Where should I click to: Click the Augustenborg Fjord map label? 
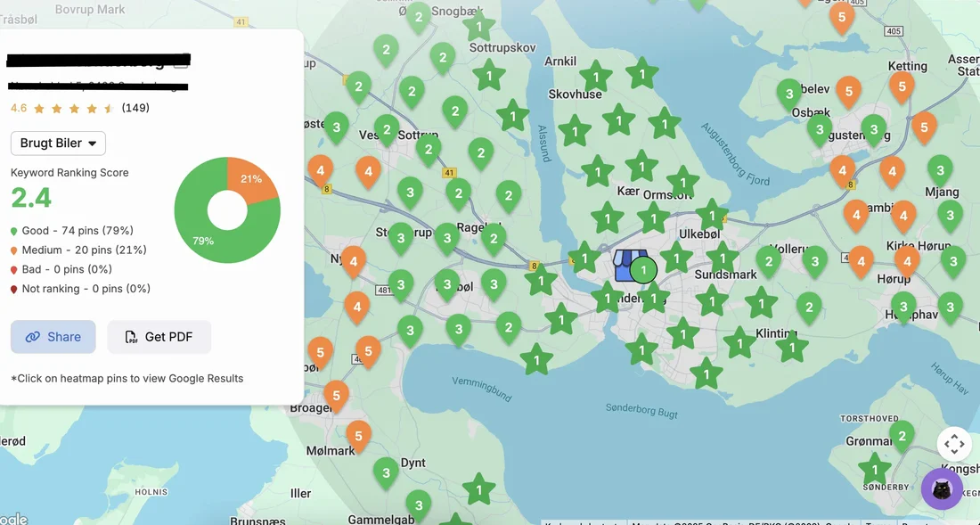pyautogui.click(x=734, y=154)
